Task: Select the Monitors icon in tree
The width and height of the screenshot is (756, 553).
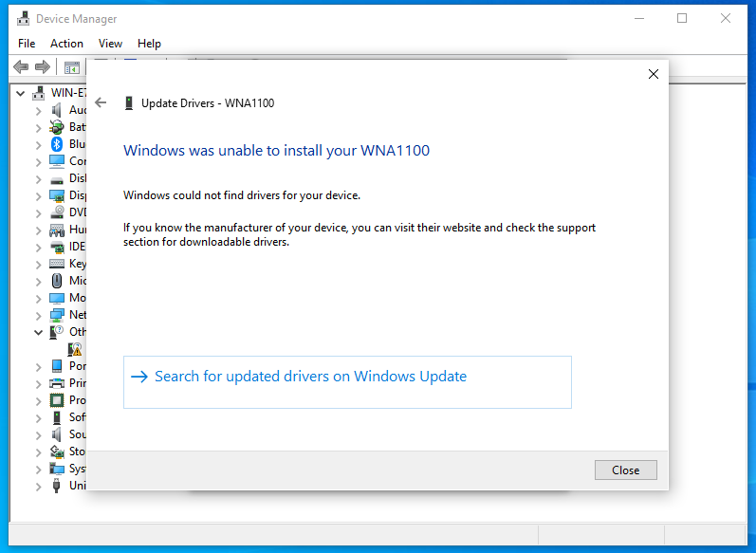Action: coord(57,298)
